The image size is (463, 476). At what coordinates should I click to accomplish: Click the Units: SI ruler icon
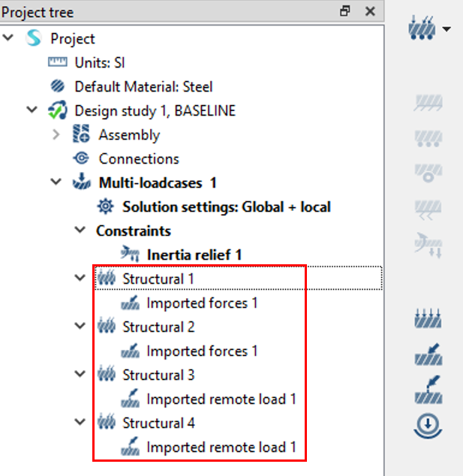57,63
